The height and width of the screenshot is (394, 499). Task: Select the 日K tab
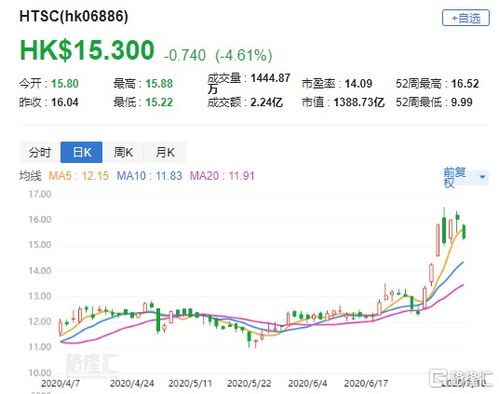click(x=82, y=152)
